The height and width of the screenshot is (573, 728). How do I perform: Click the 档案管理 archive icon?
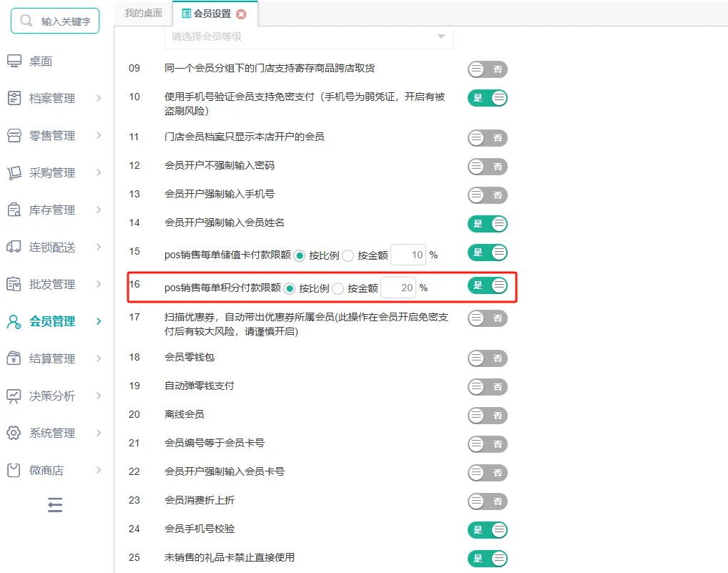coord(14,98)
